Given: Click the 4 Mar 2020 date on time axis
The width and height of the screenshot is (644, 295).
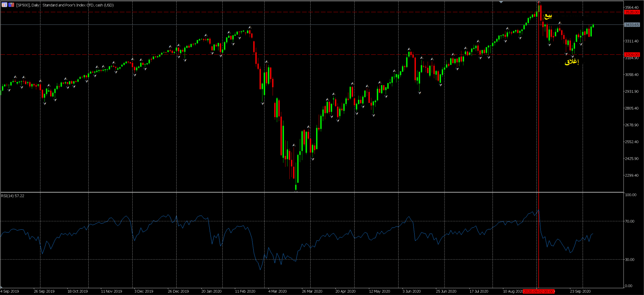Looking at the screenshot, I should pyautogui.click(x=277, y=291).
